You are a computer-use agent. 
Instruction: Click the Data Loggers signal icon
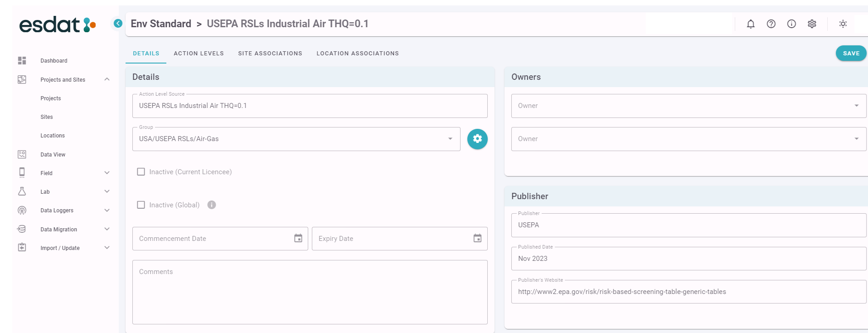tap(22, 210)
